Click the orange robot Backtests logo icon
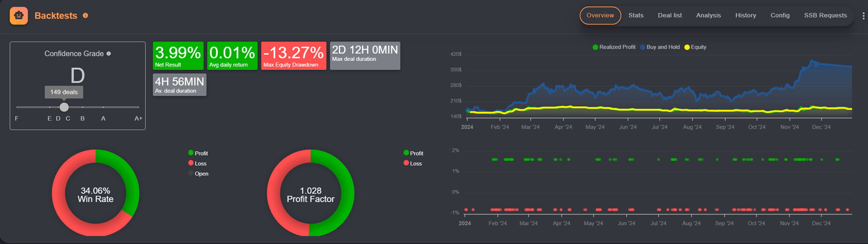868x244 pixels. tap(19, 16)
